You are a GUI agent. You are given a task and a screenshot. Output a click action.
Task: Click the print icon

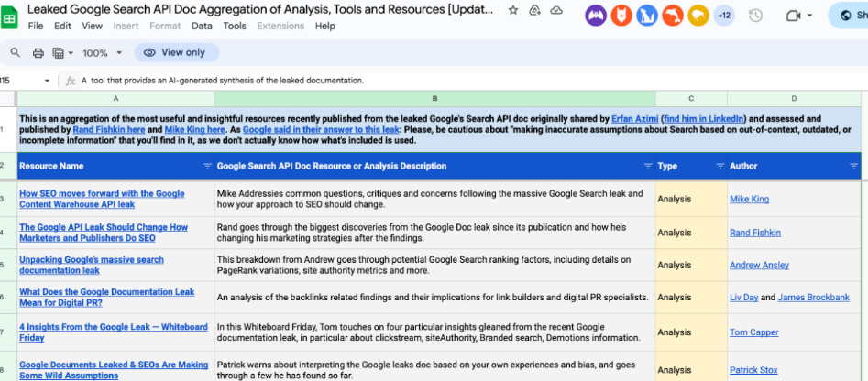click(x=38, y=53)
